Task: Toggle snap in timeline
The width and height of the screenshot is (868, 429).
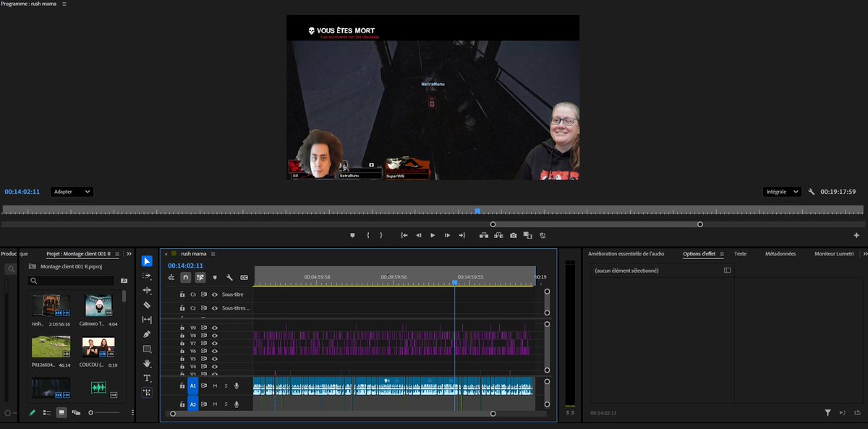Action: 186,277
